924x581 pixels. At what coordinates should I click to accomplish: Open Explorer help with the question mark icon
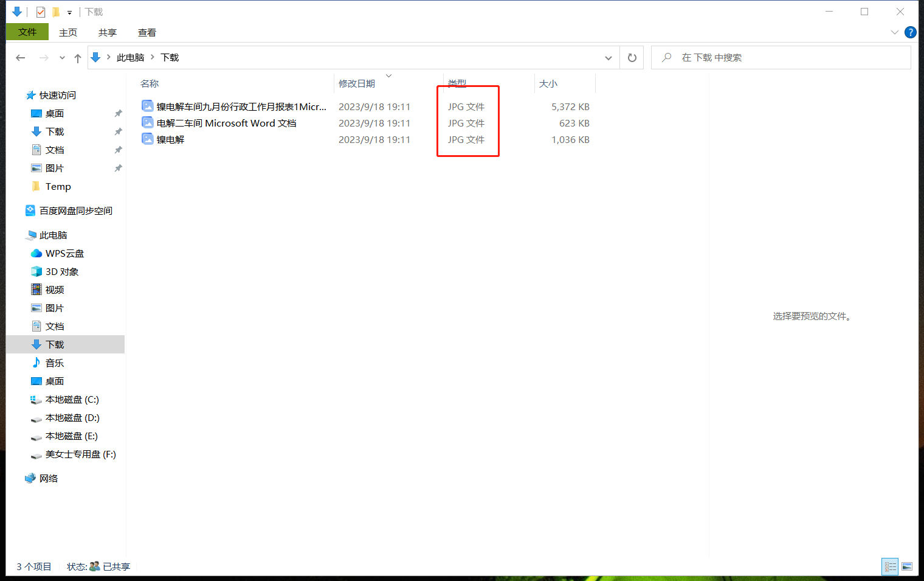pyautogui.click(x=910, y=32)
